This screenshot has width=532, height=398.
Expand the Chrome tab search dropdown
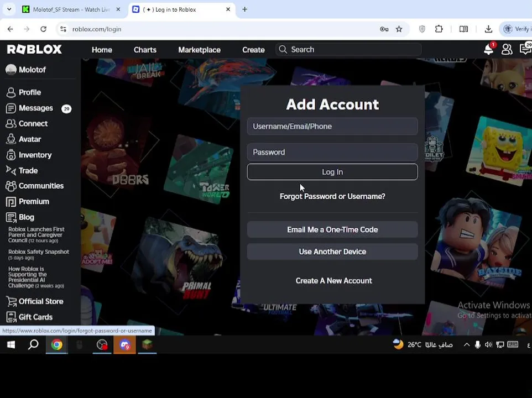9,9
